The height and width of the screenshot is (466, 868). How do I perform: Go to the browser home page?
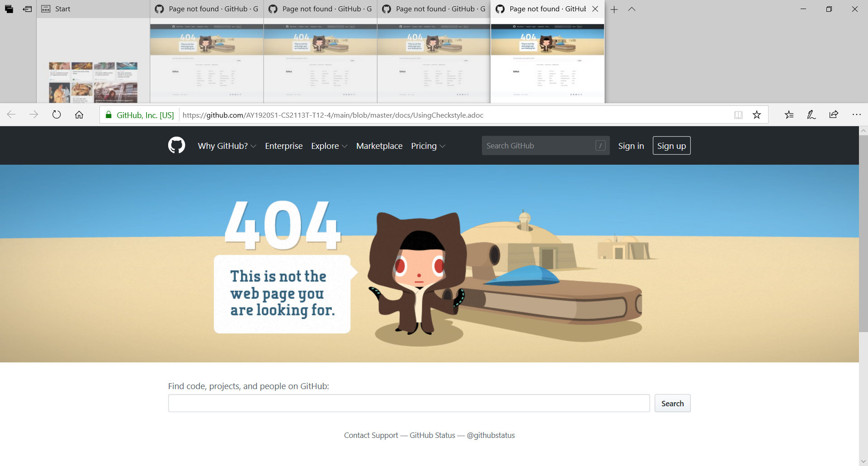(79, 115)
